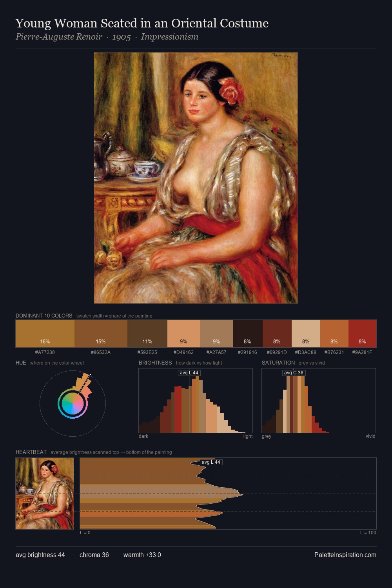Click the '#291916' hex label

[247, 352]
